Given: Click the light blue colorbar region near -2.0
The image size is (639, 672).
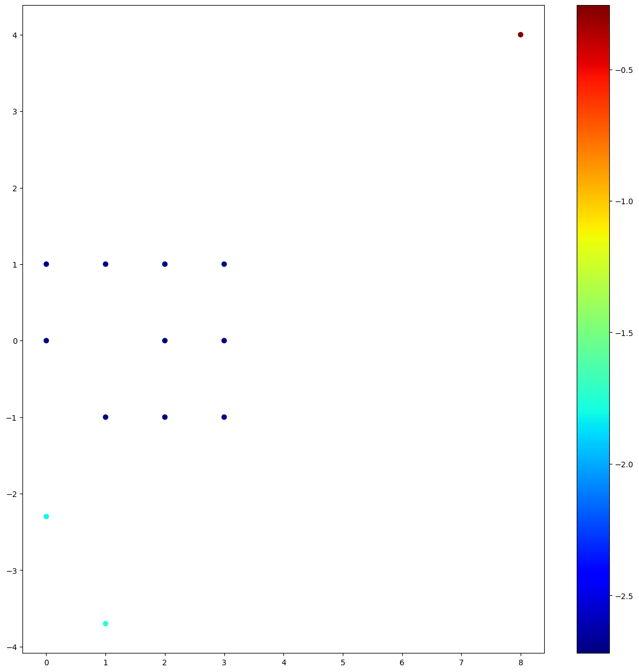Looking at the screenshot, I should pyautogui.click(x=593, y=464).
